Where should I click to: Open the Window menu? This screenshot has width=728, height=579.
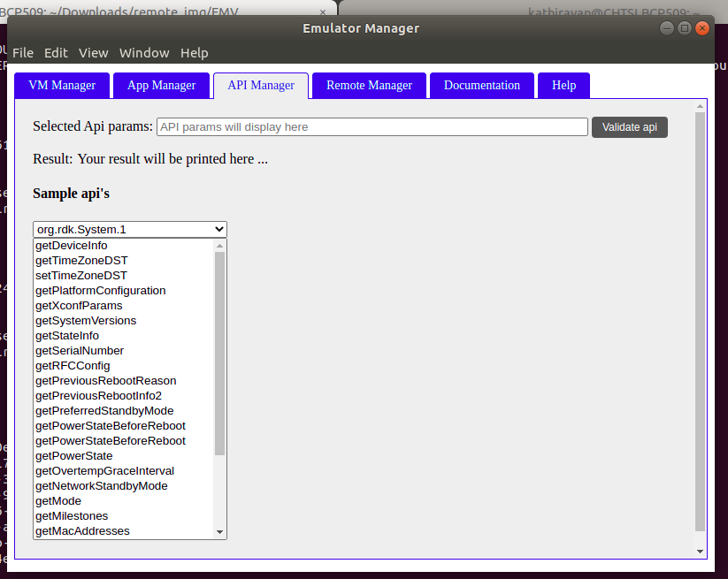tap(144, 53)
